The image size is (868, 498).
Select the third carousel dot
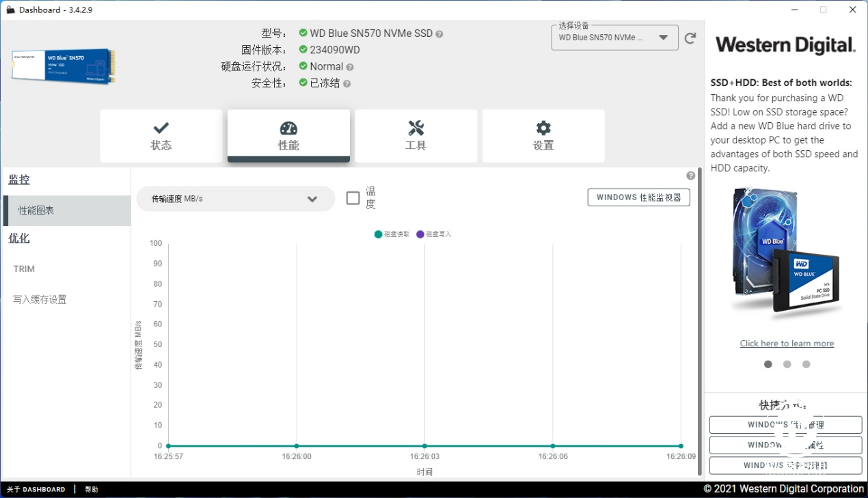tap(806, 364)
